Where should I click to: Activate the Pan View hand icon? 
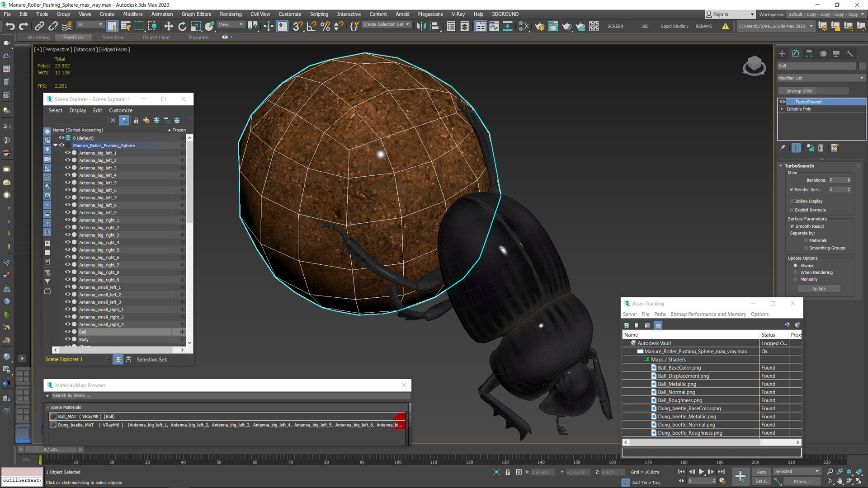pyautogui.click(x=840, y=481)
